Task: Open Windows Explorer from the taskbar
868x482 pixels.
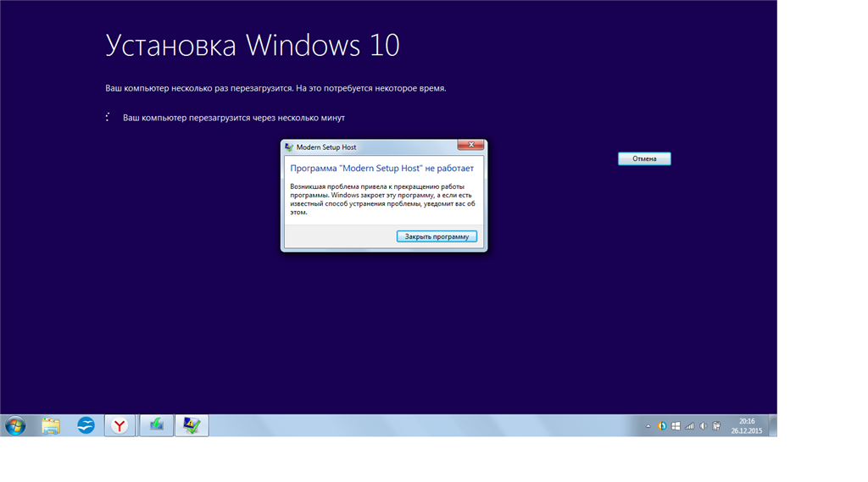Action: 50,425
